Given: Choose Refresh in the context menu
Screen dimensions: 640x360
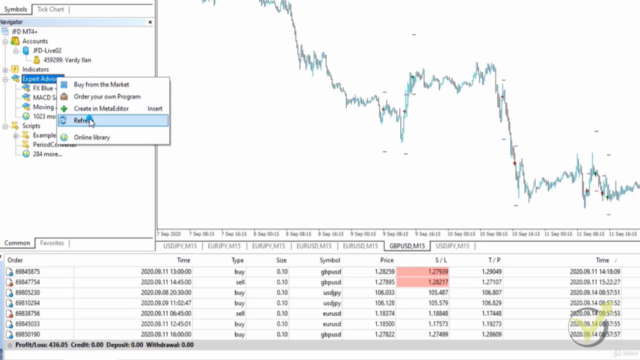Looking at the screenshot, I should (x=113, y=120).
